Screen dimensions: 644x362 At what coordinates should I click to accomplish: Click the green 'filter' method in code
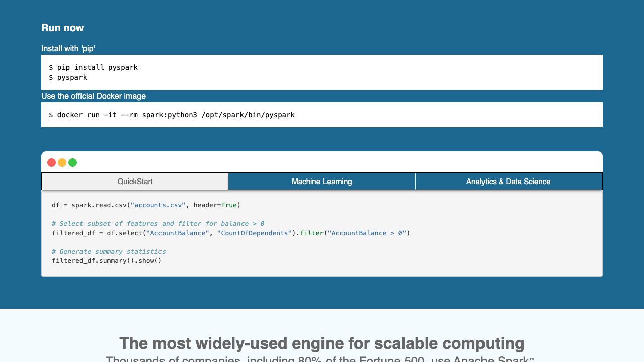coord(311,233)
